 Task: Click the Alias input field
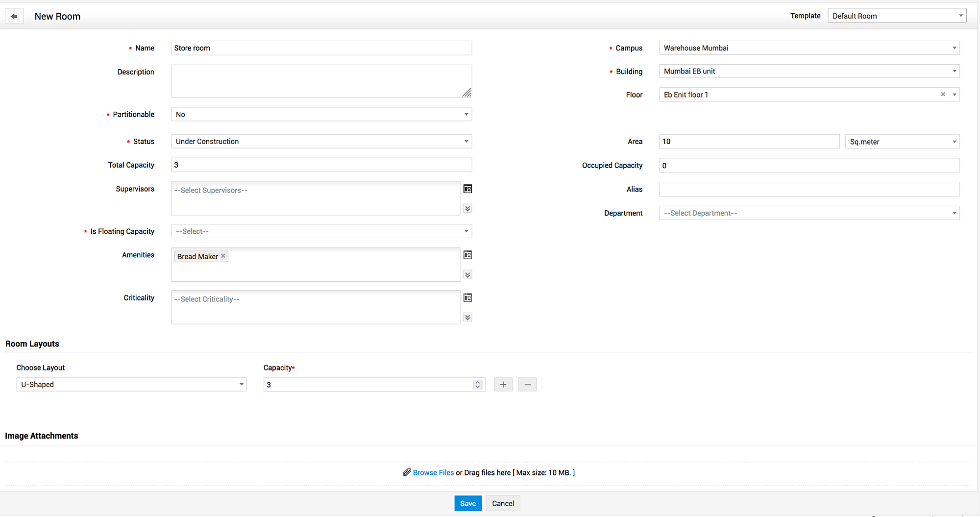(x=809, y=189)
